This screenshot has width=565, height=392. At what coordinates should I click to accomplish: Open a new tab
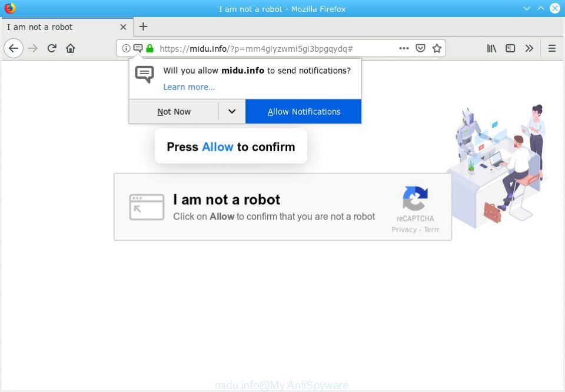[143, 26]
